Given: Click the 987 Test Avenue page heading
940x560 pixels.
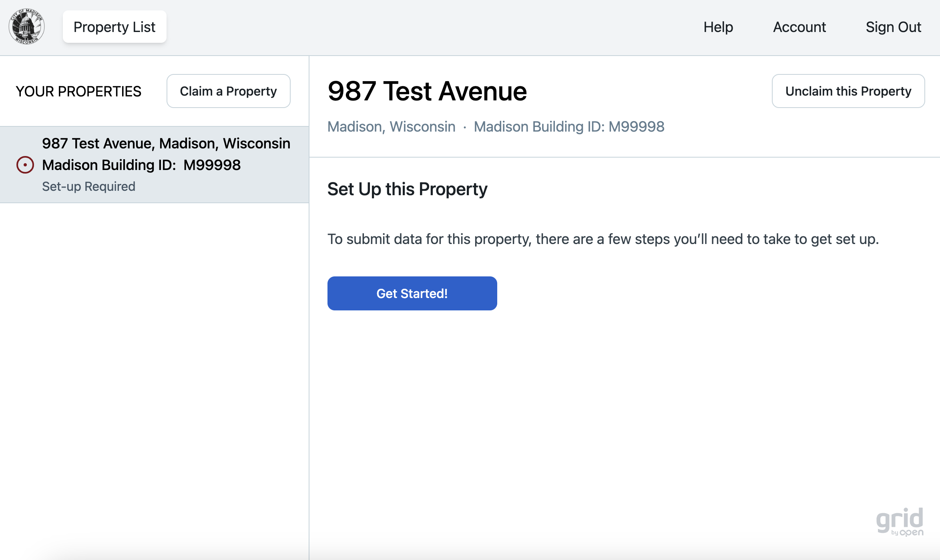Looking at the screenshot, I should (427, 91).
